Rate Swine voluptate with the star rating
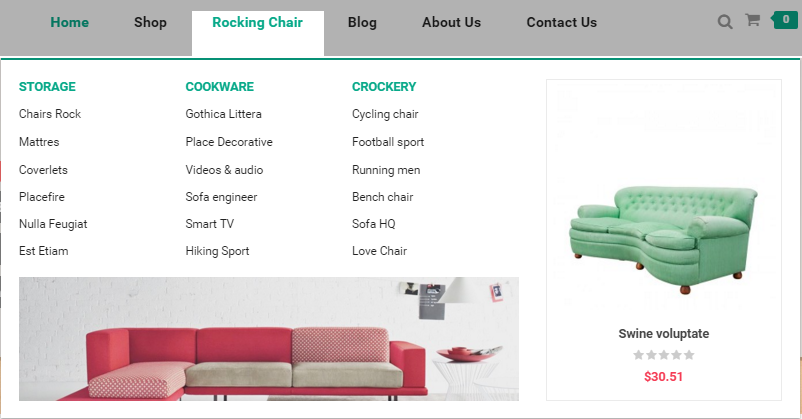The width and height of the screenshot is (802, 419). coord(663,355)
